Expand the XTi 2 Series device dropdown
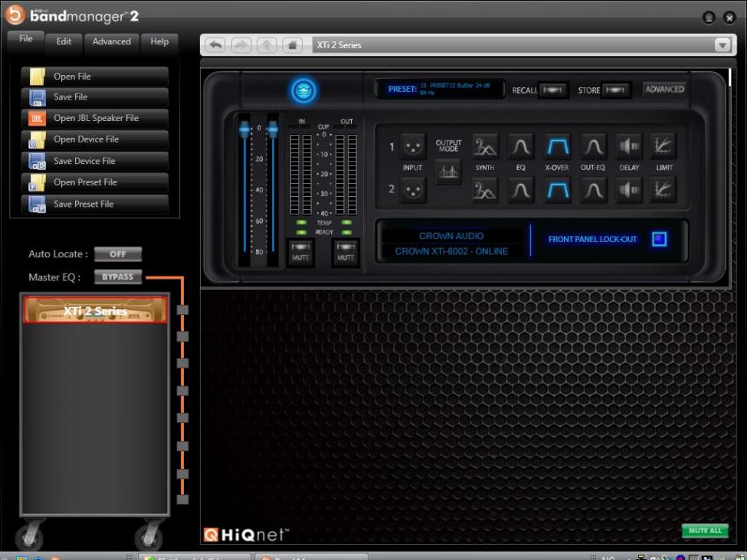Image resolution: width=747 pixels, height=560 pixels. click(x=722, y=45)
